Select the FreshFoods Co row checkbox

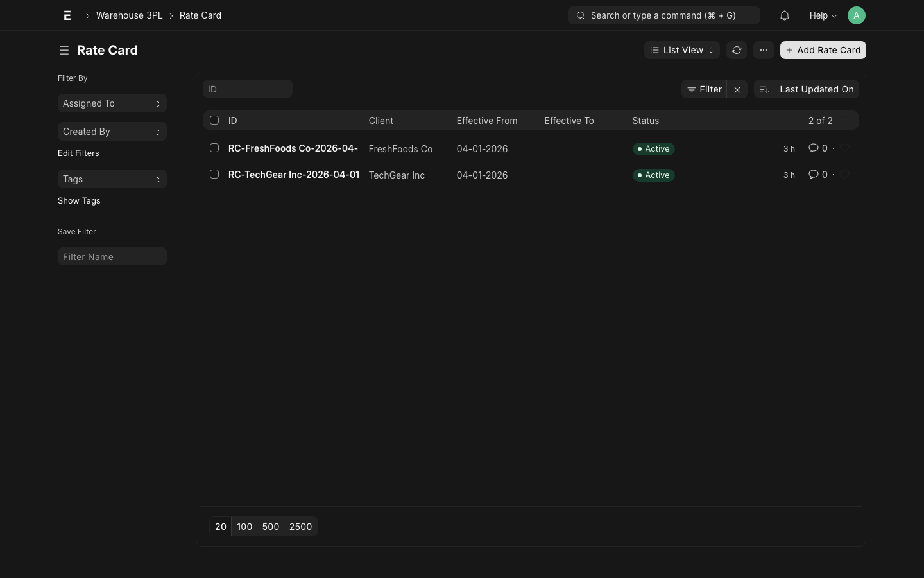click(x=214, y=148)
